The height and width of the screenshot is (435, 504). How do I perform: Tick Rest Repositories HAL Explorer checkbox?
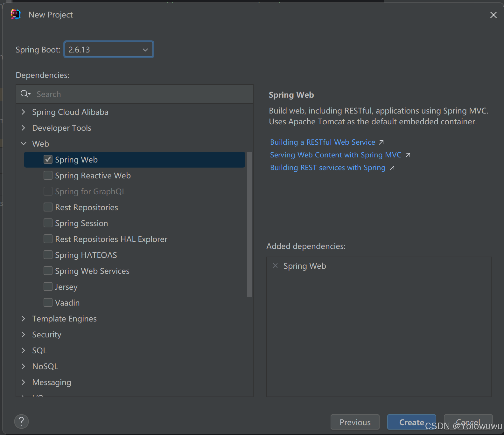point(48,239)
